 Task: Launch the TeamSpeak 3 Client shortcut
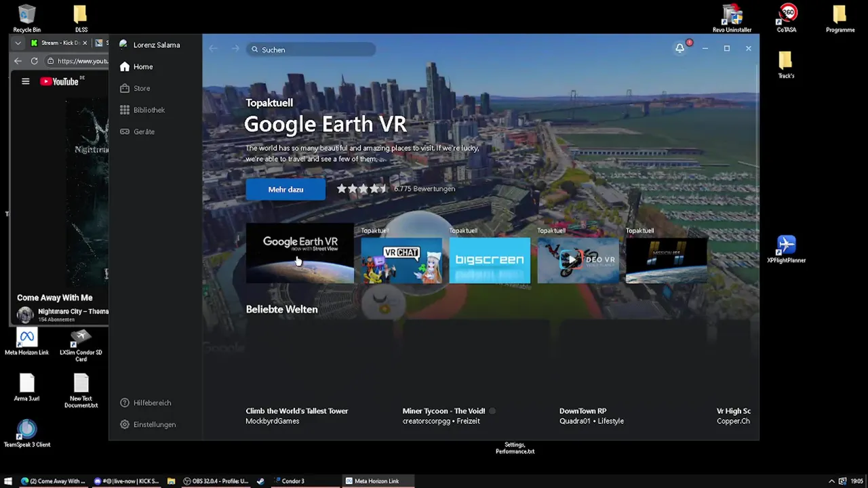point(26,433)
